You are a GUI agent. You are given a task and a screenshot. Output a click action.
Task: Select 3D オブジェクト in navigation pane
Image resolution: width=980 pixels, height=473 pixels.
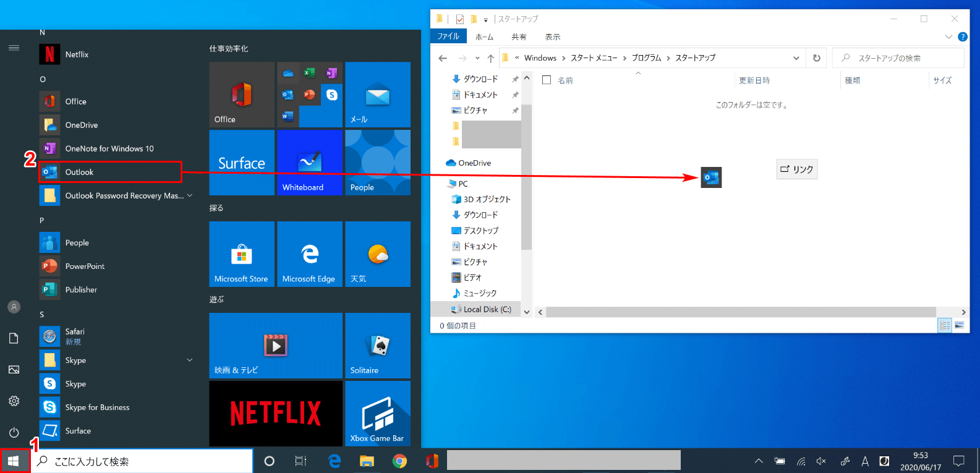(480, 199)
